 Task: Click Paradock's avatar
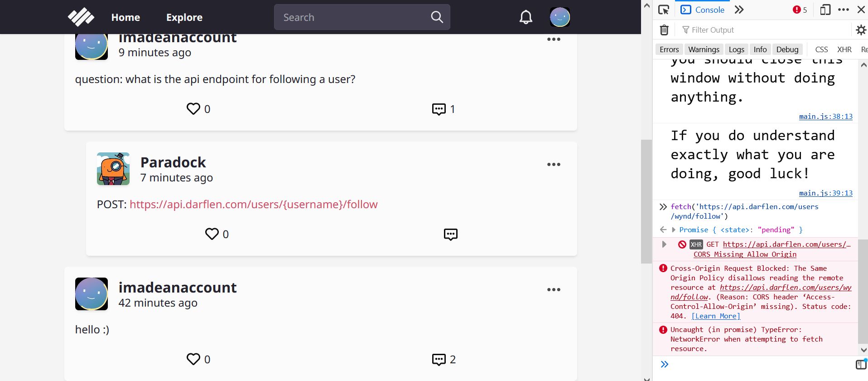113,169
